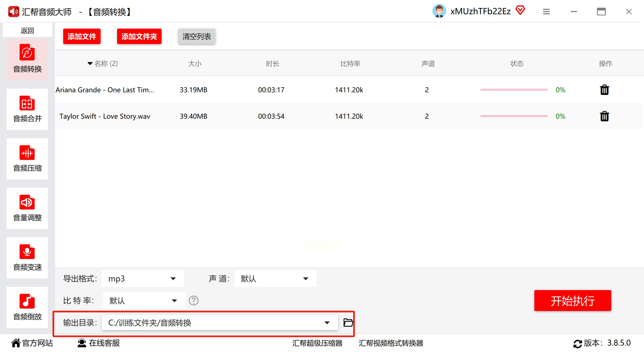Open the 音量调整 volume adjust tool
The image size is (644, 352).
[27, 208]
